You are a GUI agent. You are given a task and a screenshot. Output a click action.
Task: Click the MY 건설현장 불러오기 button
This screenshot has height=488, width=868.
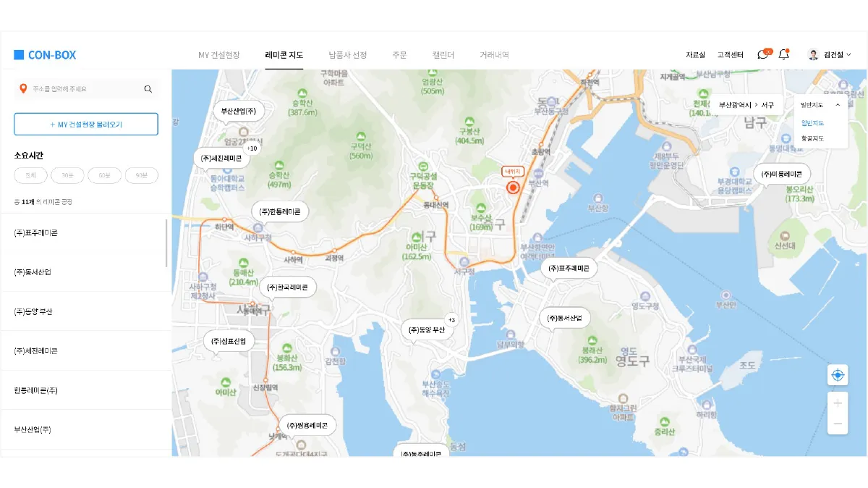pos(86,124)
